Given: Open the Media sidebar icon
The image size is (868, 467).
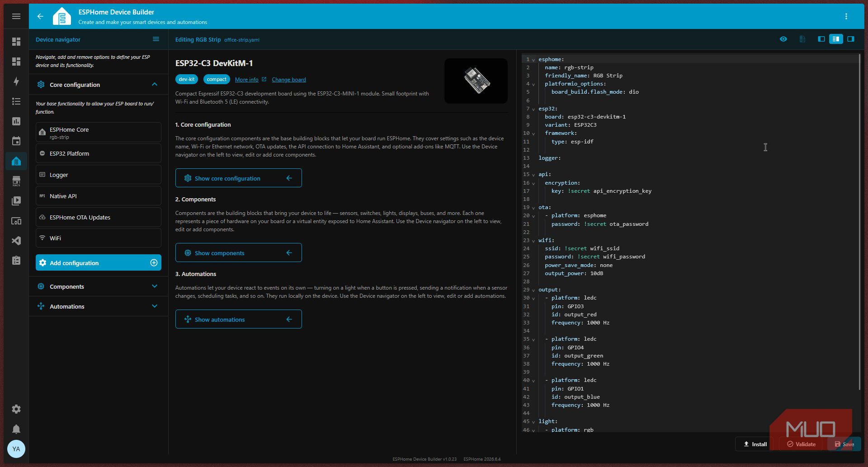Looking at the screenshot, I should [x=16, y=201].
